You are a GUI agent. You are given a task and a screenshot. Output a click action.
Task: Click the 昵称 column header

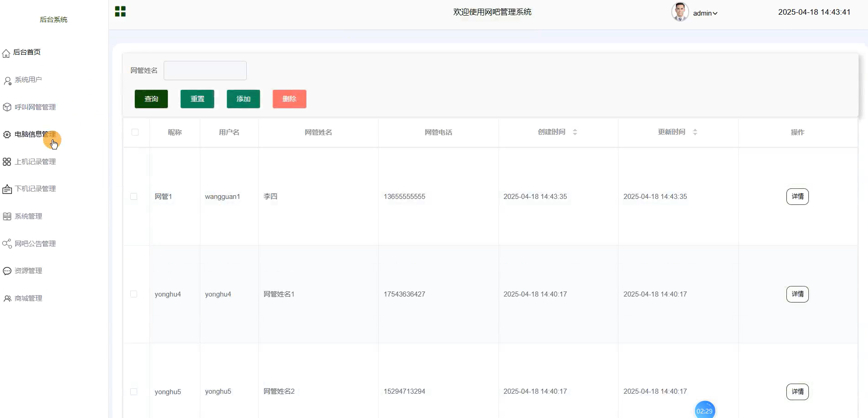click(x=175, y=132)
